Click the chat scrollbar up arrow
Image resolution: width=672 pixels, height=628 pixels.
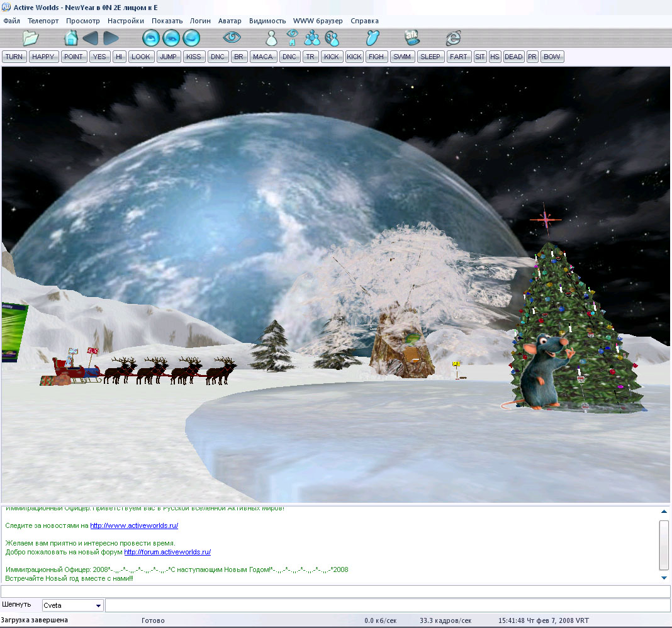[664, 512]
